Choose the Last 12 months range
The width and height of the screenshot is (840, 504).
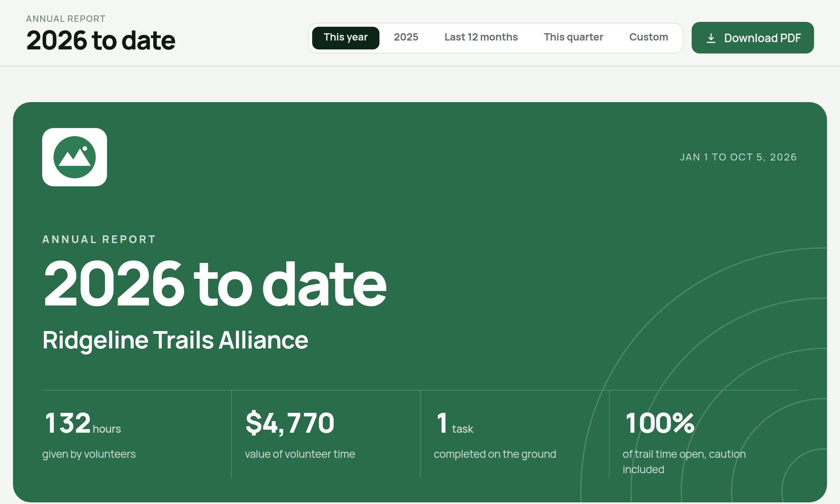pyautogui.click(x=481, y=38)
